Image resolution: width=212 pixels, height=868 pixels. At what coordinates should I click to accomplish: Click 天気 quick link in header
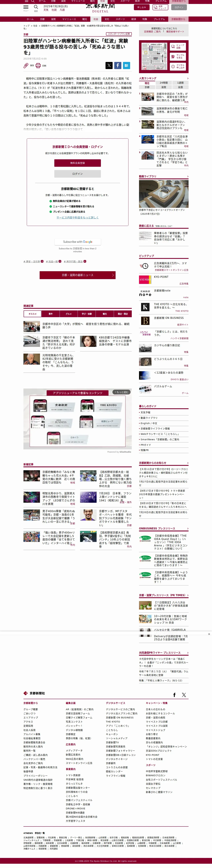(46, 10)
